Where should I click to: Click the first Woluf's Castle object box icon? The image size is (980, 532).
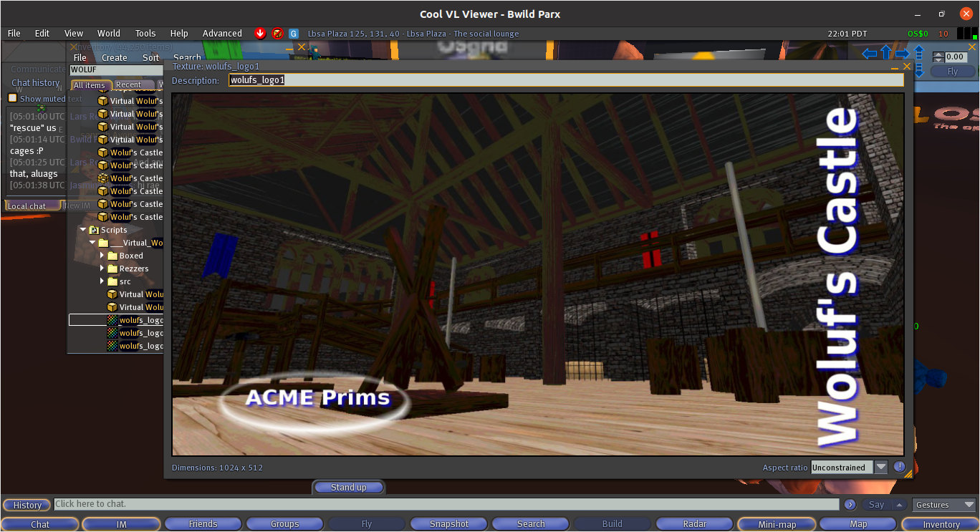(102, 153)
